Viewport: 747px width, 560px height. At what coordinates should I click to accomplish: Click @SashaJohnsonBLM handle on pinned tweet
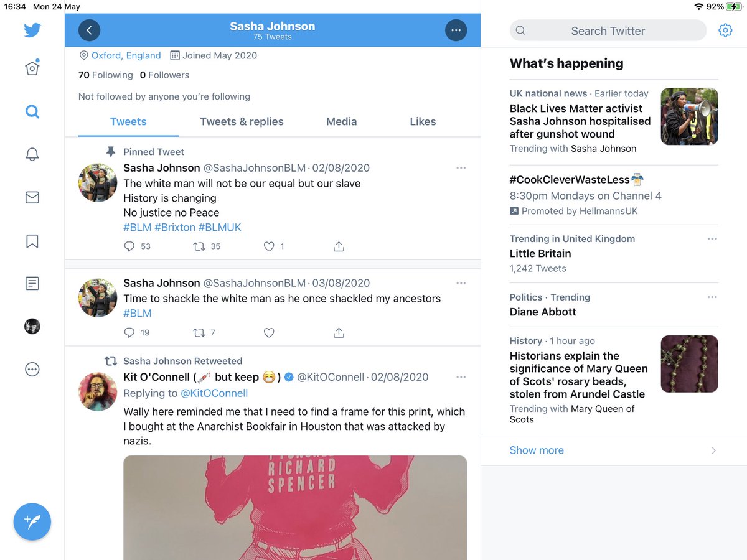(x=254, y=168)
